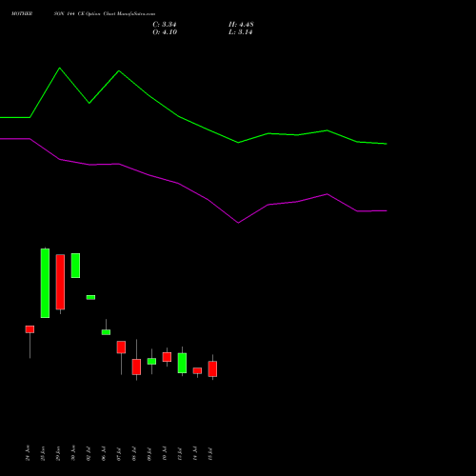The width and height of the screenshot is (476, 476).
Task: Click the '15 Jul' date axis label
Action: [210, 454]
